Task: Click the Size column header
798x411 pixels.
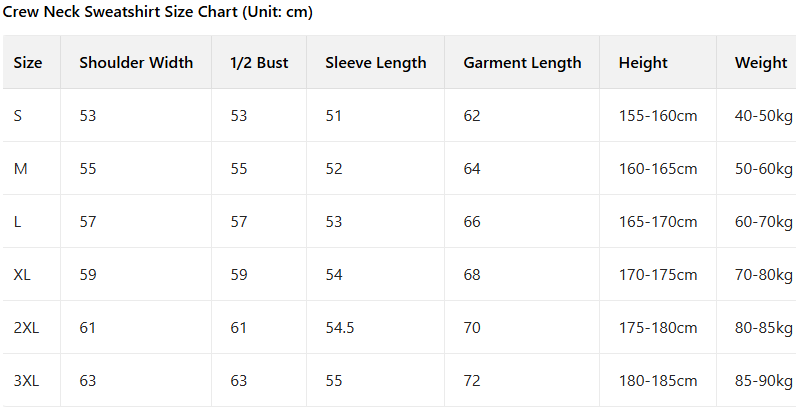Action: [28, 63]
